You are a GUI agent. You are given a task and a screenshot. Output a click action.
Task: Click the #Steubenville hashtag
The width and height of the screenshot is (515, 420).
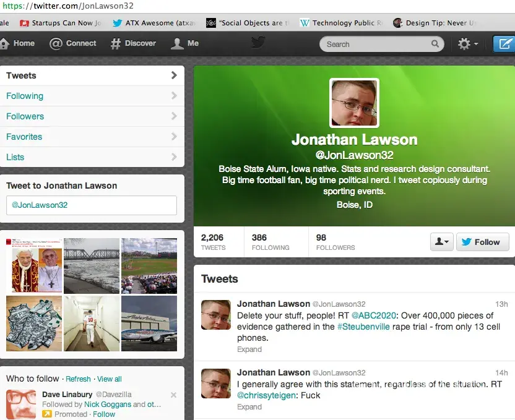363,327
